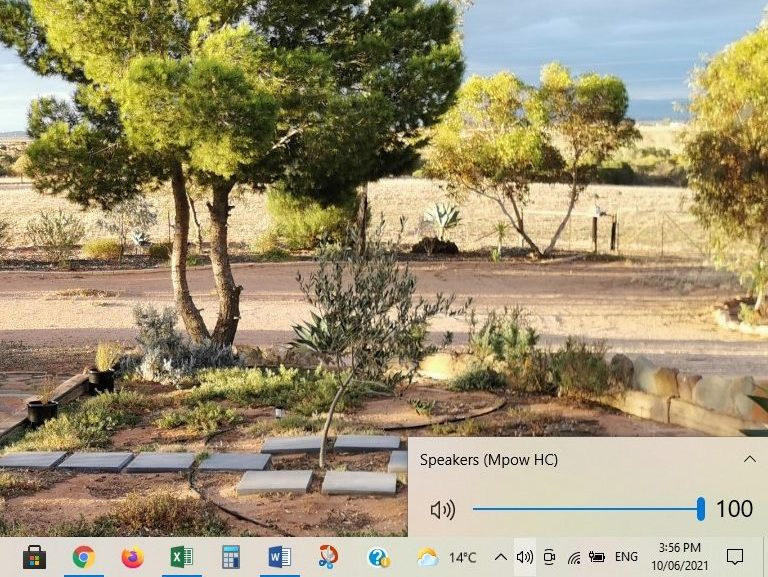Open the Wi-Fi network tray icon
768x577 pixels.
(x=574, y=557)
